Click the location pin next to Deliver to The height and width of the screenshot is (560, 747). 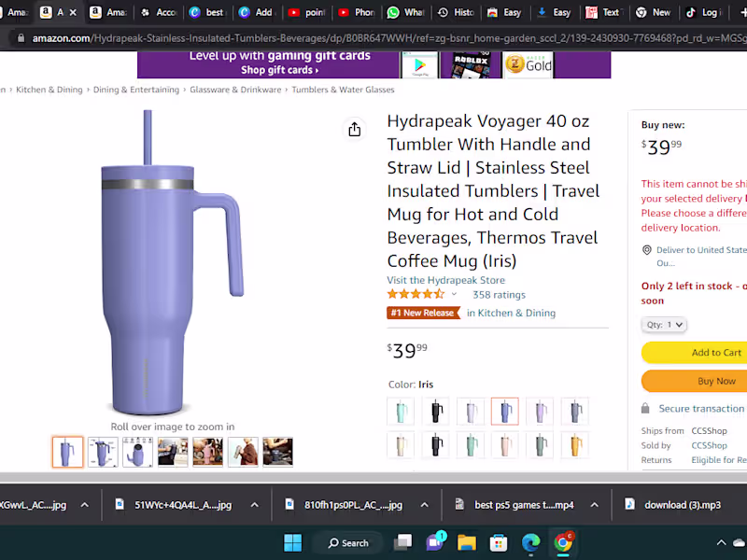646,250
